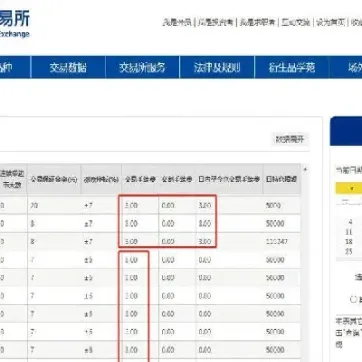
Task: Click the 涨跌停板(%) column header
Action: 101,179
